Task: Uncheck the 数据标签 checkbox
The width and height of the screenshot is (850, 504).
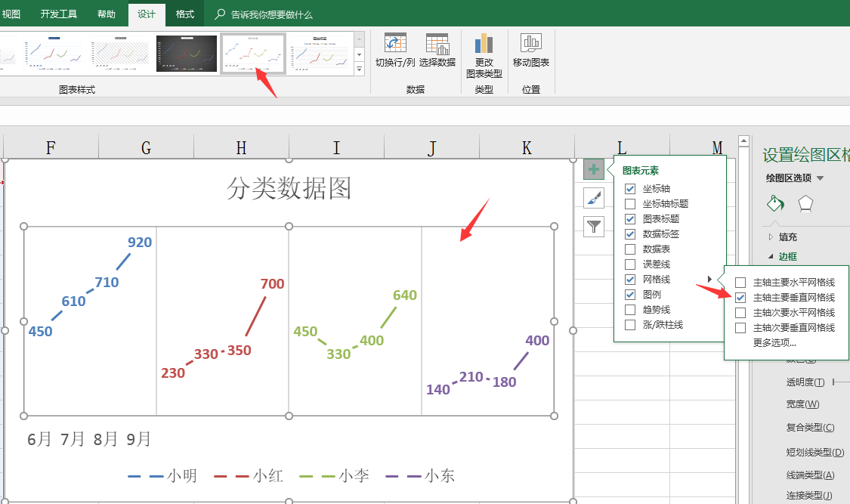Action: (630, 234)
